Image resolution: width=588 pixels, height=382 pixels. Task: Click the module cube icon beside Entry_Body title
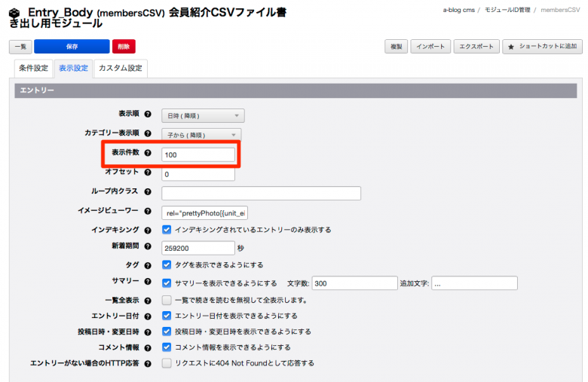(14, 13)
